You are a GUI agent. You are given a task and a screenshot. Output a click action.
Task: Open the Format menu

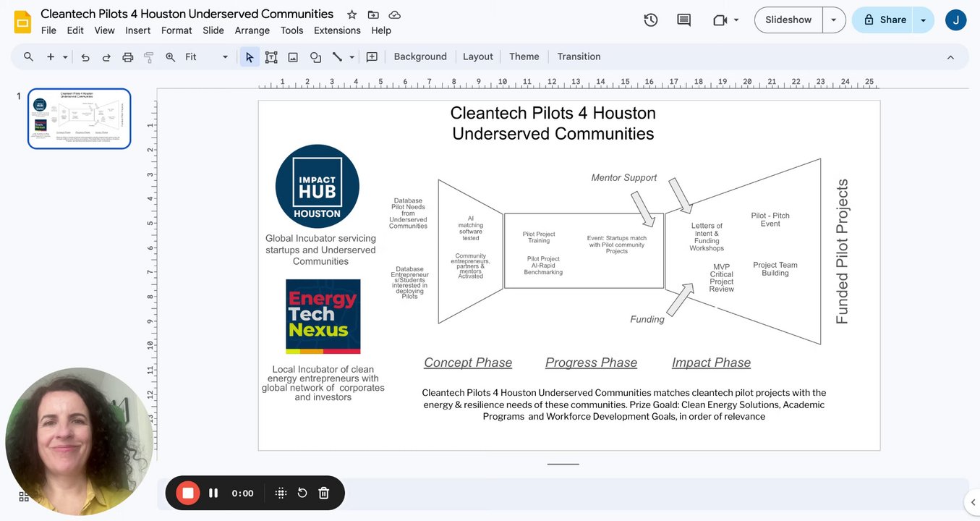176,30
